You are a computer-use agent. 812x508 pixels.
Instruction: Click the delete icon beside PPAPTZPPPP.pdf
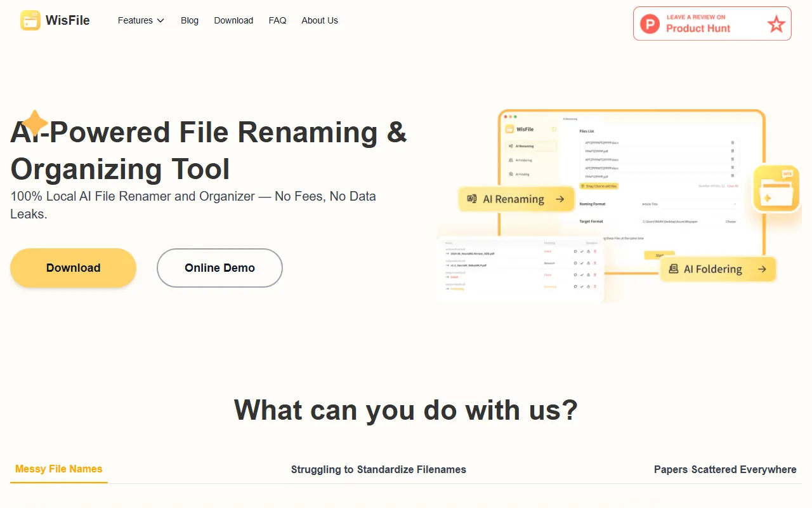pos(732,151)
